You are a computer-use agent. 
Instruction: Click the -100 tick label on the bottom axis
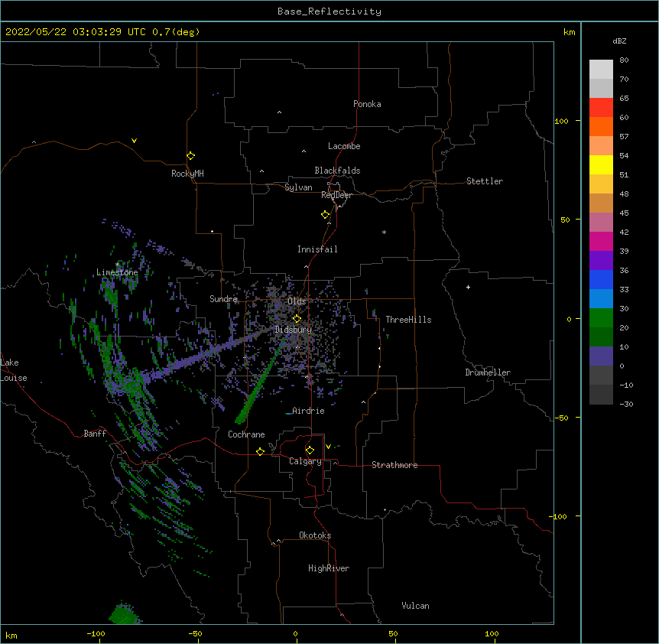point(96,633)
